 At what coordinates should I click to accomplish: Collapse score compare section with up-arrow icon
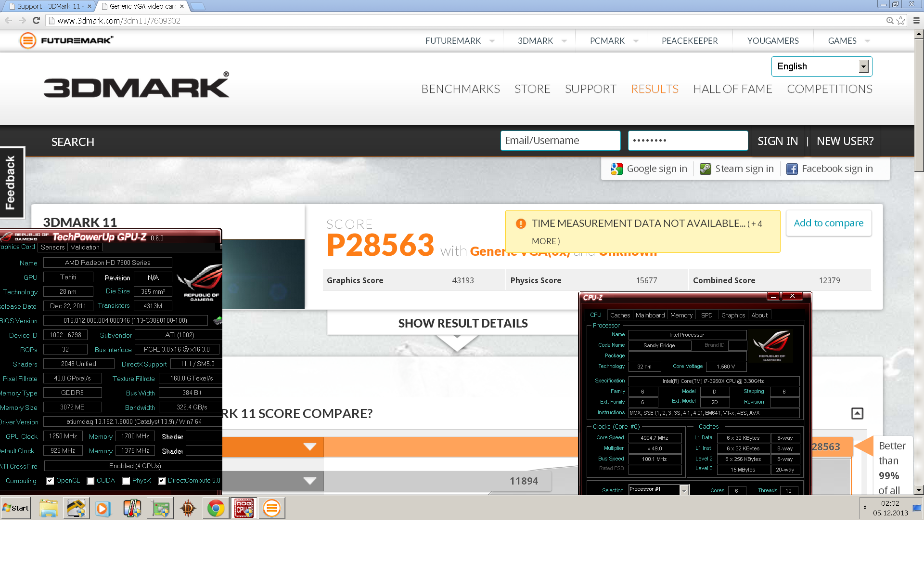(x=857, y=413)
